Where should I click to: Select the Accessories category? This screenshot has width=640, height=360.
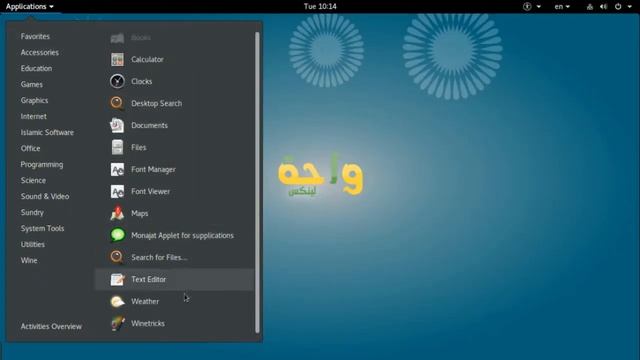coord(40,52)
